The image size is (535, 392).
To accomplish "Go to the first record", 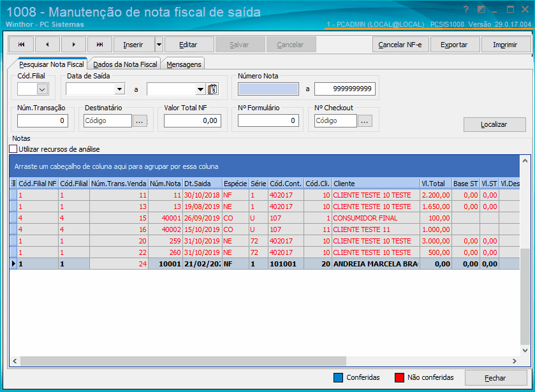I will point(21,45).
